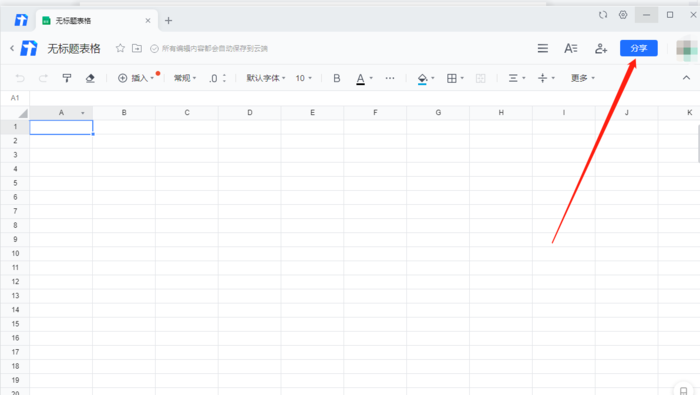The image size is (700, 395).
Task: Apply the fill color bucket
Action: click(x=422, y=79)
